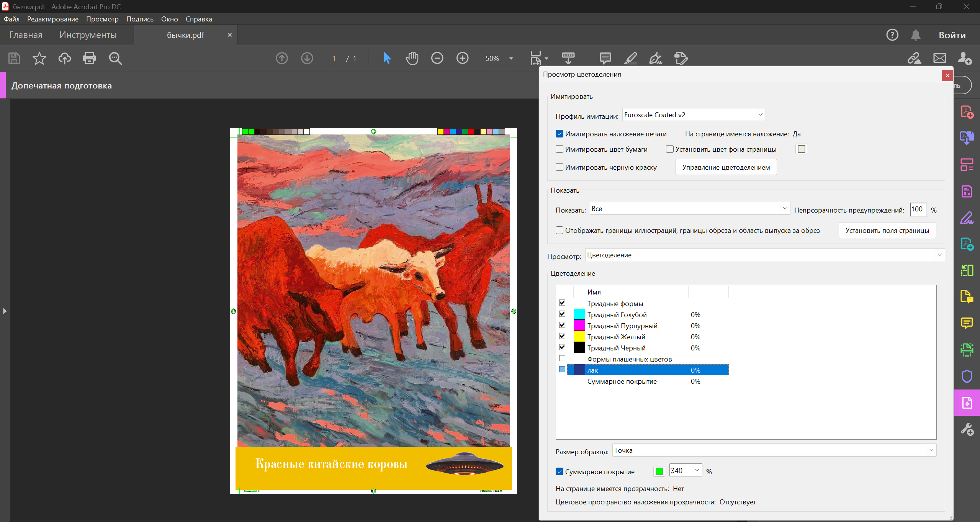Add a comment note icon

605,58
